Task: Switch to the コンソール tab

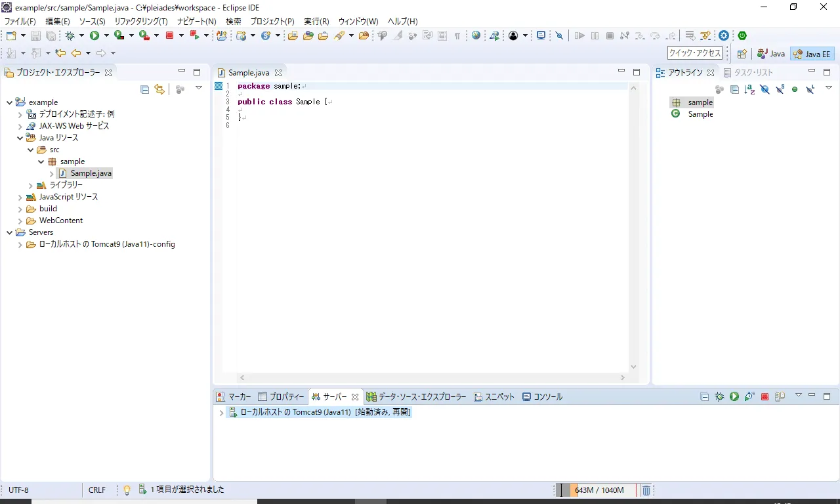Action: (542, 397)
